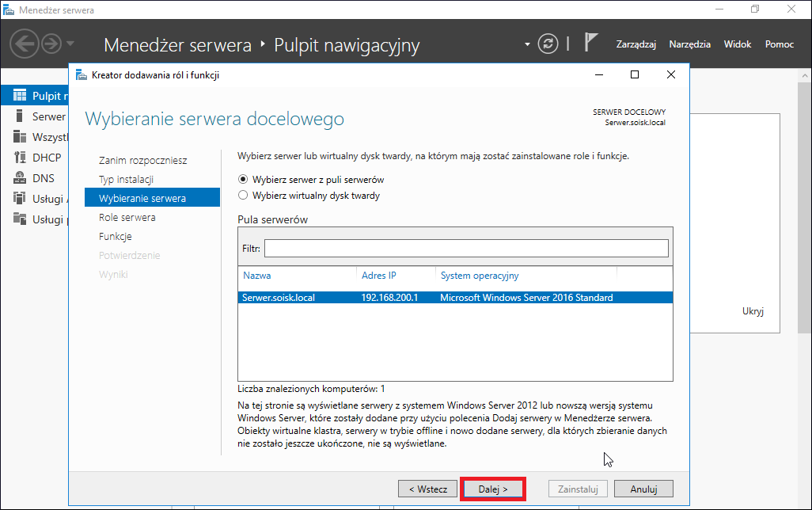Expand the navigation history dropdown arrow
The image size is (812, 510).
pyautogui.click(x=70, y=44)
